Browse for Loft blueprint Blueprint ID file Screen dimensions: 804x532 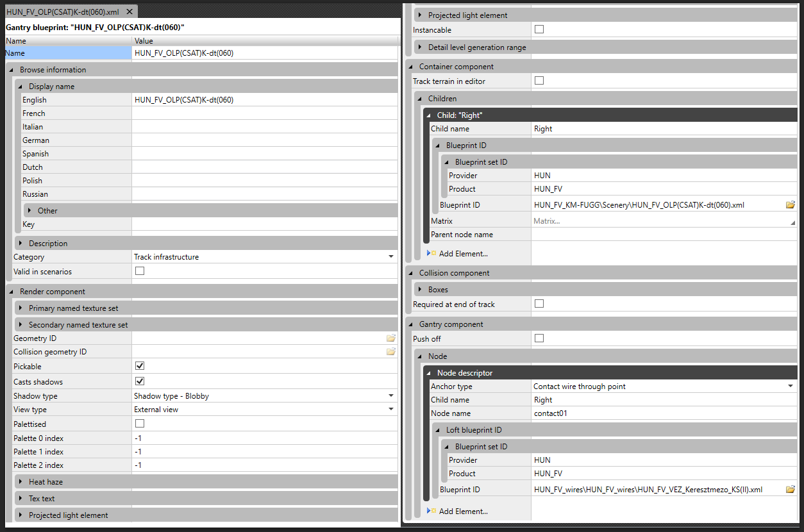click(x=791, y=490)
